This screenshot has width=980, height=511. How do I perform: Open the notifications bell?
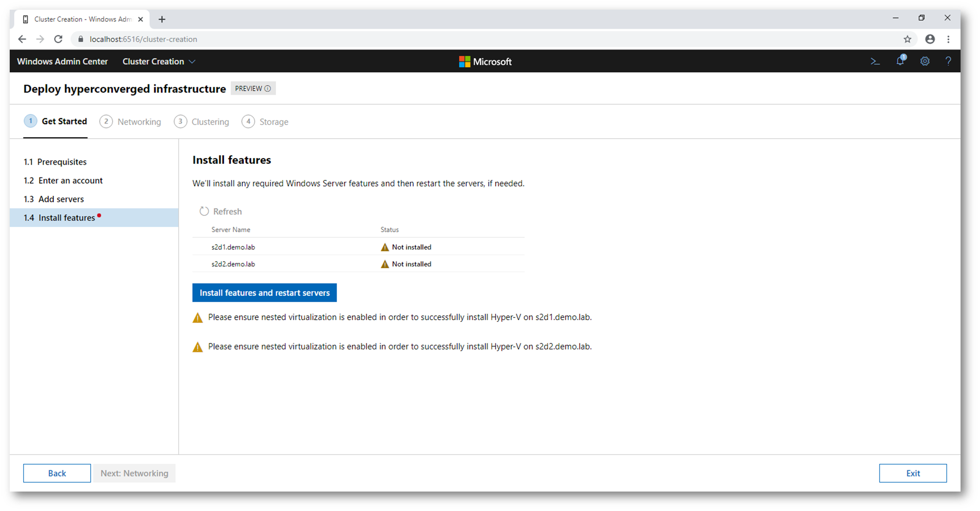[900, 61]
